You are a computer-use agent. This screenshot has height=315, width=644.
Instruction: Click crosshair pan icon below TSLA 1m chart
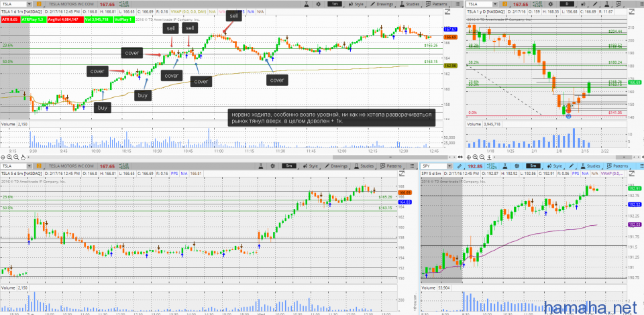3,157
